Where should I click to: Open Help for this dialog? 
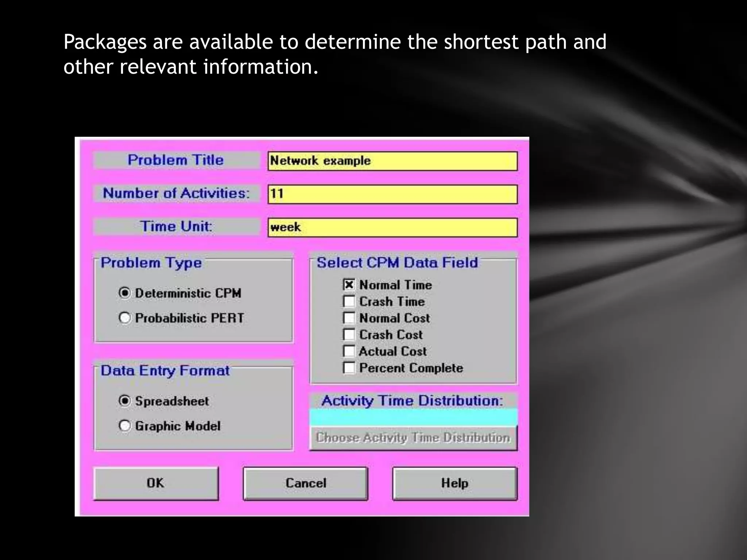[x=455, y=483]
